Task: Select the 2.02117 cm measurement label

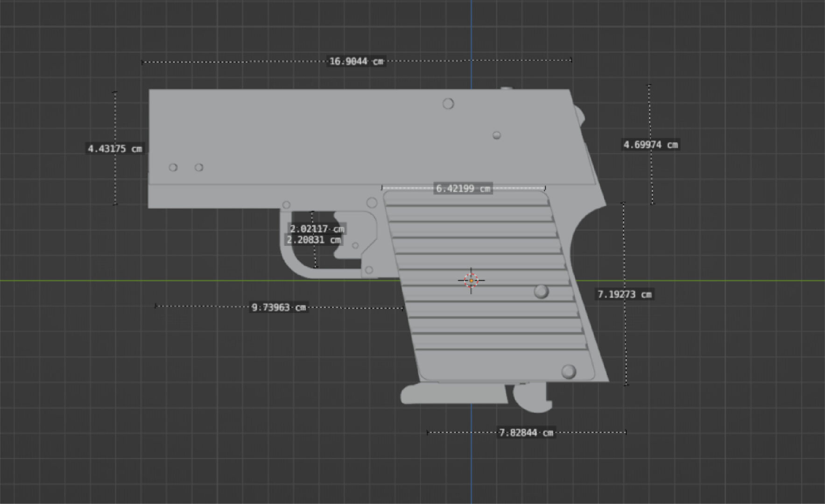Action: 317,229
